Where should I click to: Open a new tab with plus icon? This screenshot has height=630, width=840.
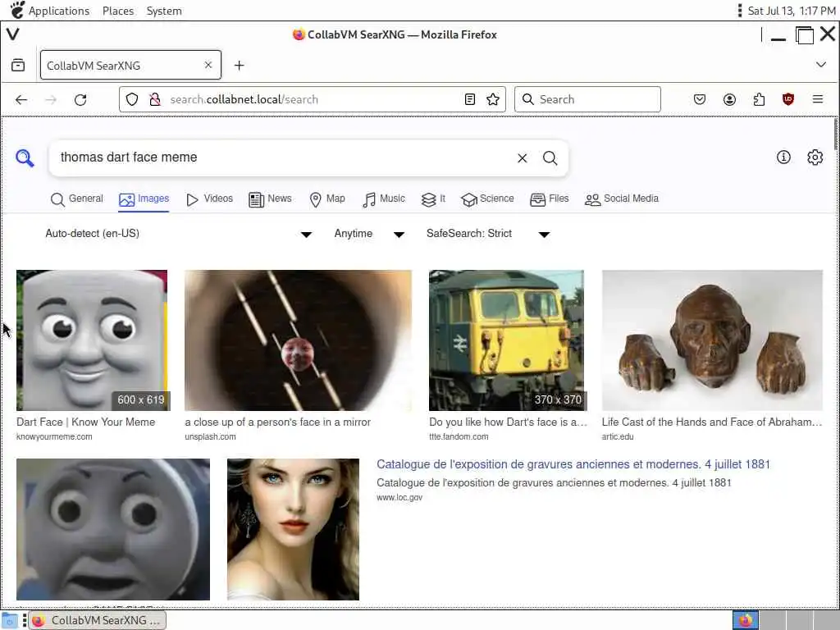pos(239,66)
